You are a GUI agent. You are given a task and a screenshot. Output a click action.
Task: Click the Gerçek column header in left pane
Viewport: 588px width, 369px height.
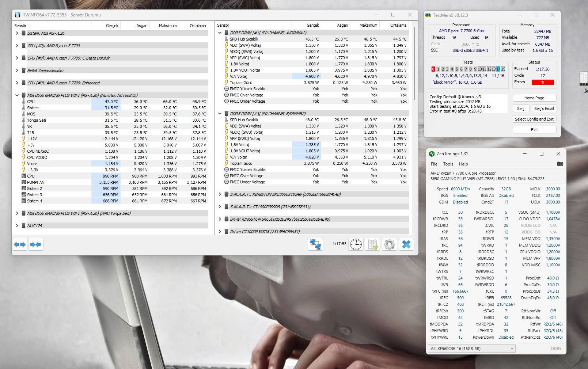coord(106,25)
